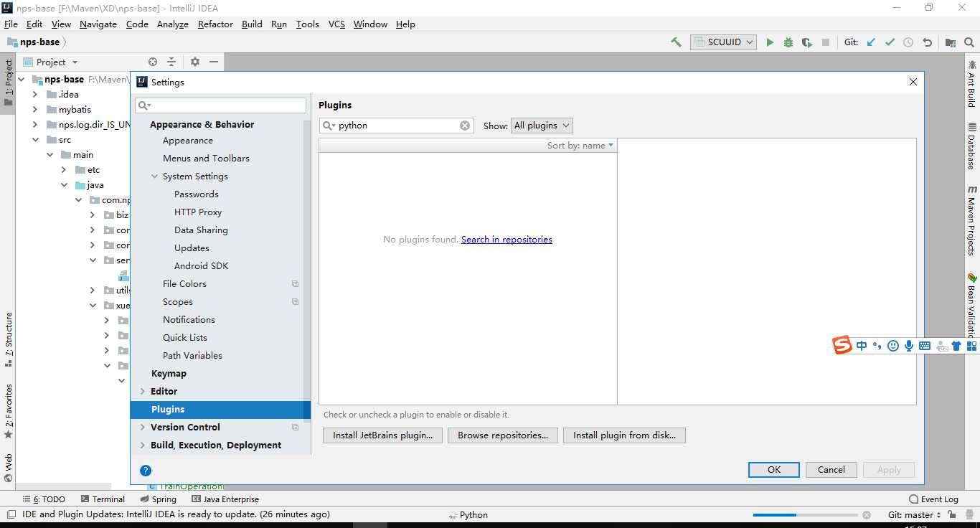This screenshot has width=980, height=528.
Task: Clear the python plugin search text
Action: (465, 126)
